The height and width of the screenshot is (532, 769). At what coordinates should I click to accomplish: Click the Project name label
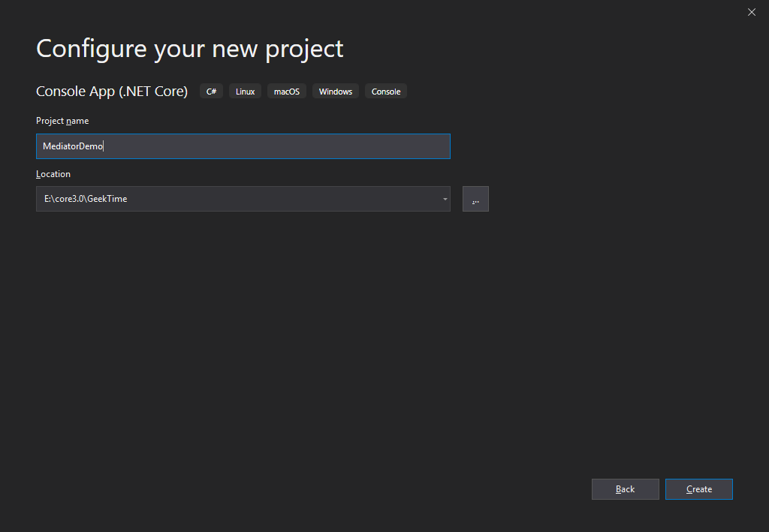pyautogui.click(x=62, y=121)
